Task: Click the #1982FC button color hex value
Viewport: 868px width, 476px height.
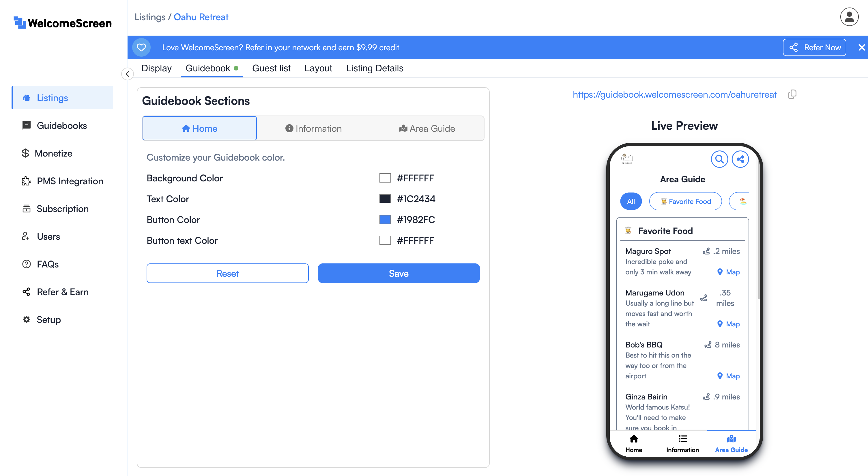Action: click(416, 220)
